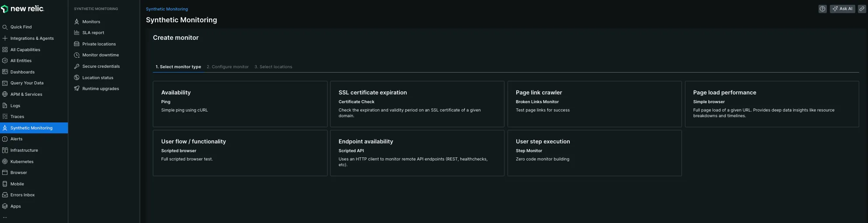Click the Synthetic Monitoring breadcrumb link
This screenshot has height=223, width=868.
166,9
